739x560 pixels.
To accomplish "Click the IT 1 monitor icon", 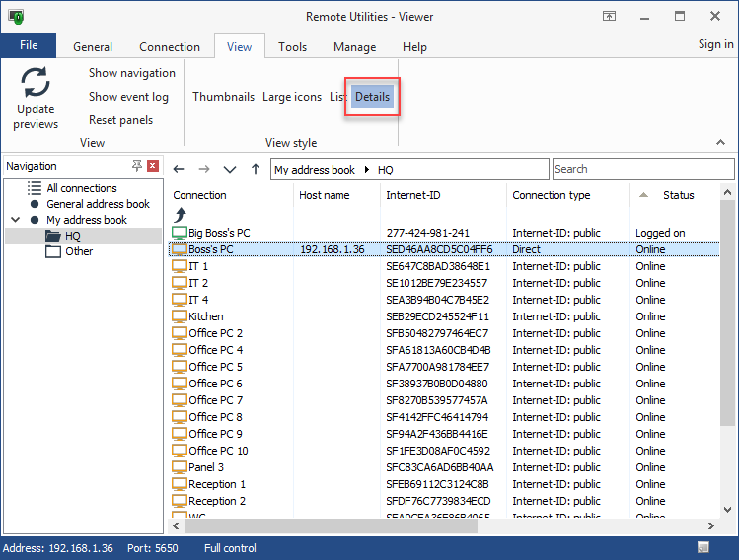I will click(x=180, y=266).
